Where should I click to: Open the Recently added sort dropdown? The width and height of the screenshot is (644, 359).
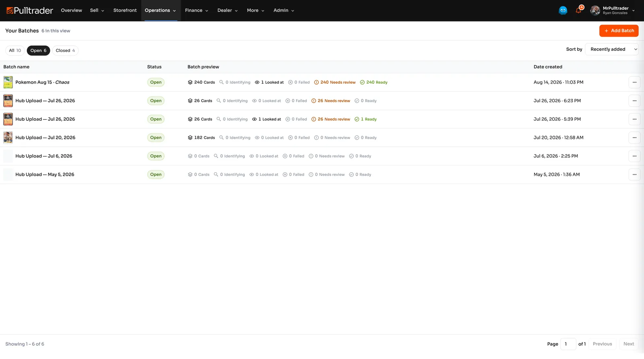[611, 50]
